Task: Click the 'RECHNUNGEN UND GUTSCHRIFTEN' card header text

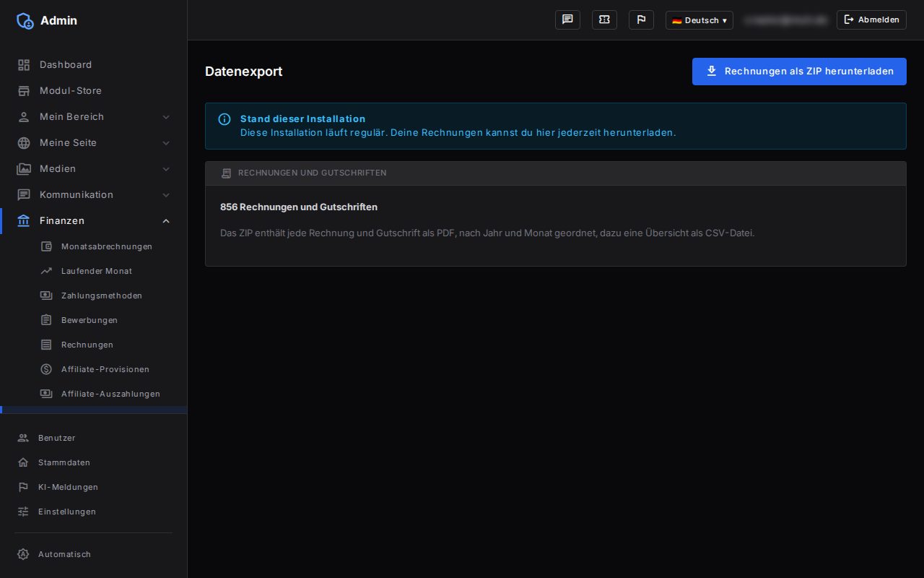Action: pos(313,173)
